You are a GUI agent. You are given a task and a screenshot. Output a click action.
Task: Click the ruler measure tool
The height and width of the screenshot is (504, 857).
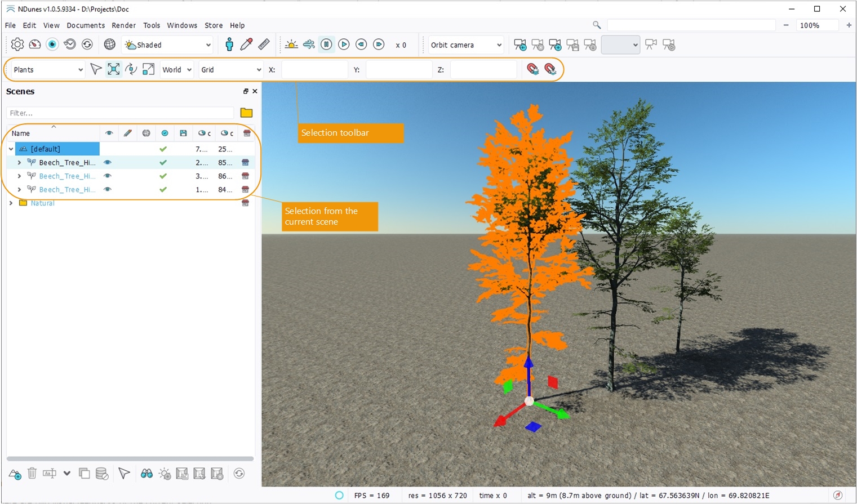[x=264, y=44]
